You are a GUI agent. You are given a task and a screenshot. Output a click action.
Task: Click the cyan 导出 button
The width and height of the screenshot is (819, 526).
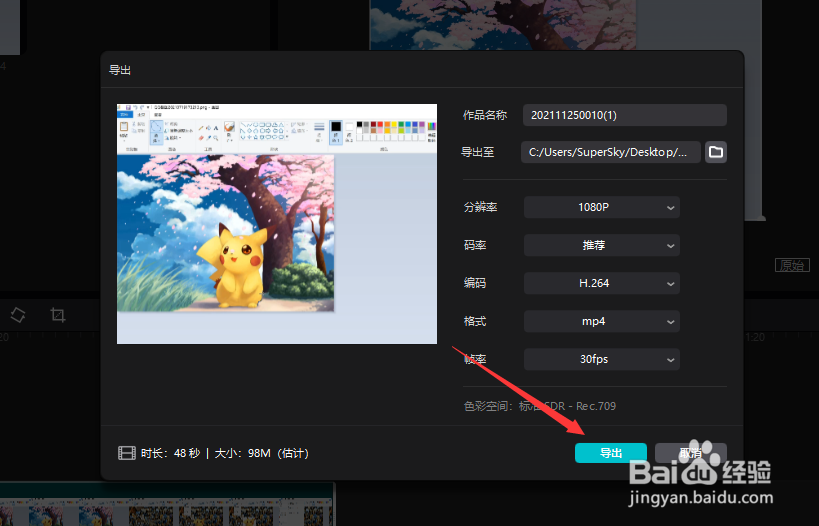611,453
